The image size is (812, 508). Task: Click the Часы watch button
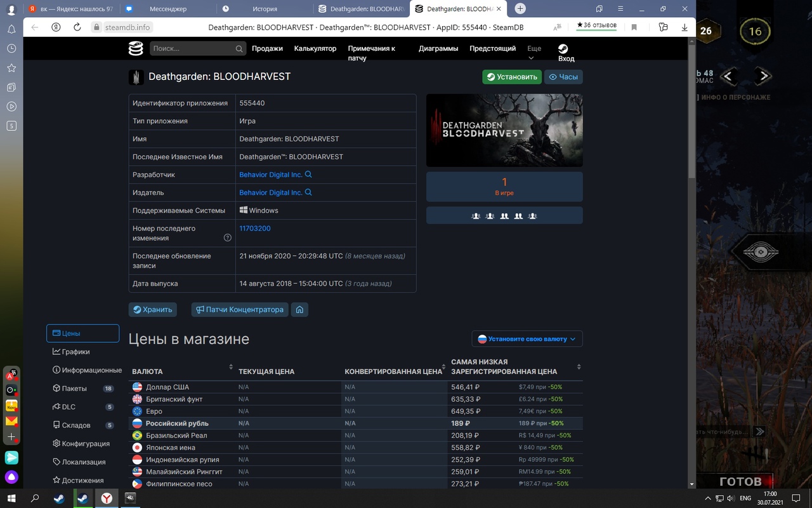pyautogui.click(x=563, y=77)
